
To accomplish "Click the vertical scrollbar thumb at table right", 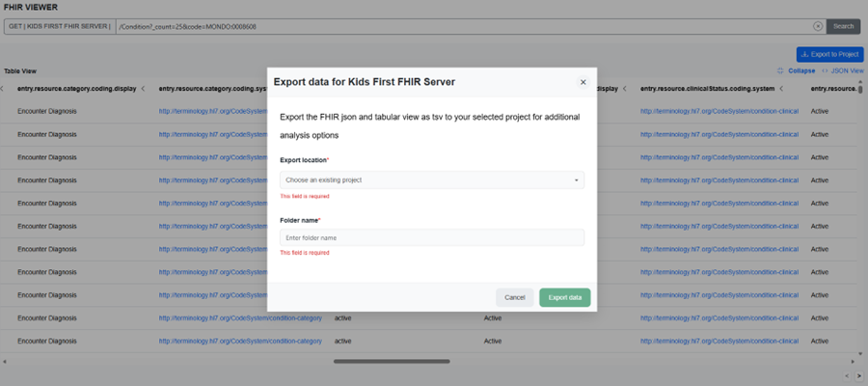I will pos(860,91).
